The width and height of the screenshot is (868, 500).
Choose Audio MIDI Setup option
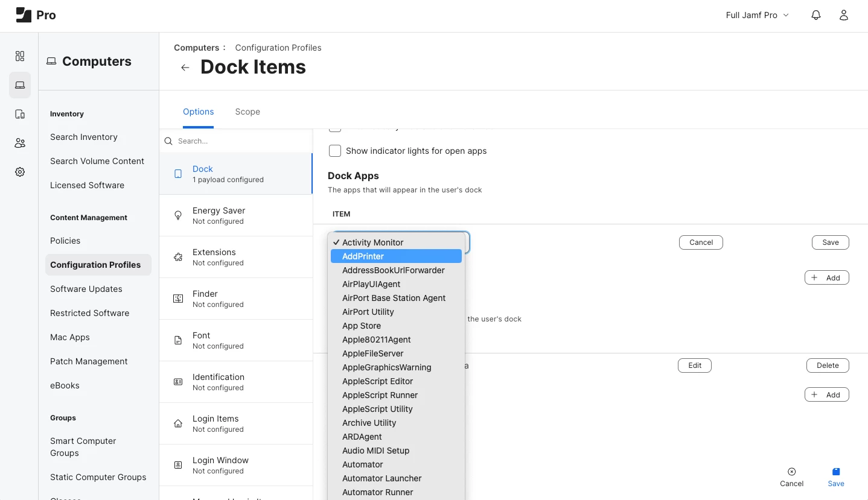(x=396, y=451)
